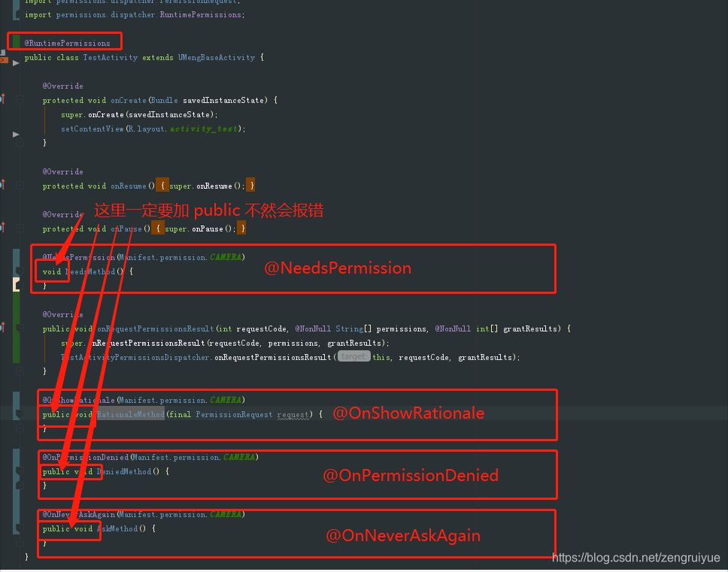
Task: Click the closing fold marker of onCreate
Action: [20, 142]
